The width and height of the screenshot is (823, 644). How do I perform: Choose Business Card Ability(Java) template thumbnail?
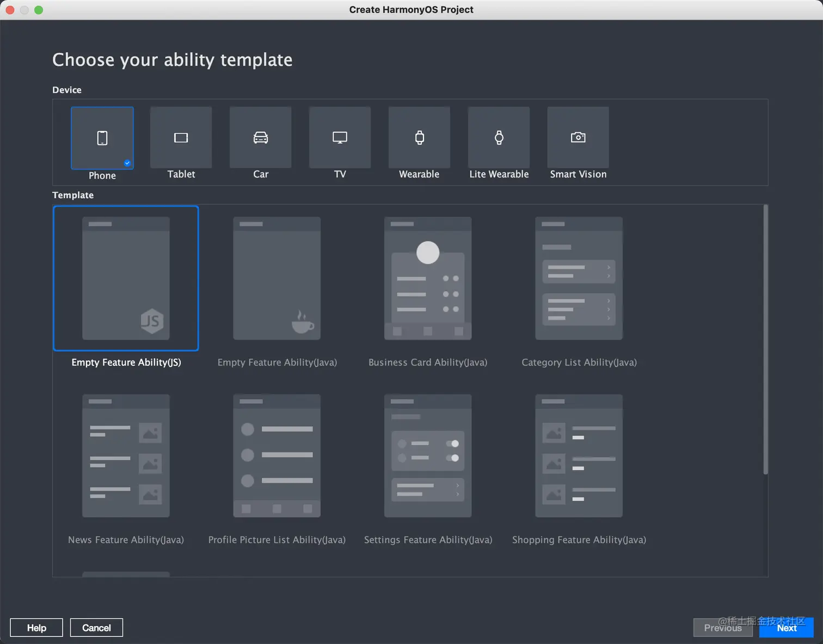tap(428, 278)
